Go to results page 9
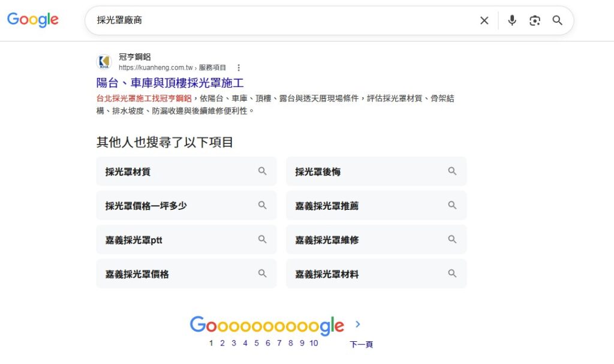The width and height of the screenshot is (614, 364). 302,343
